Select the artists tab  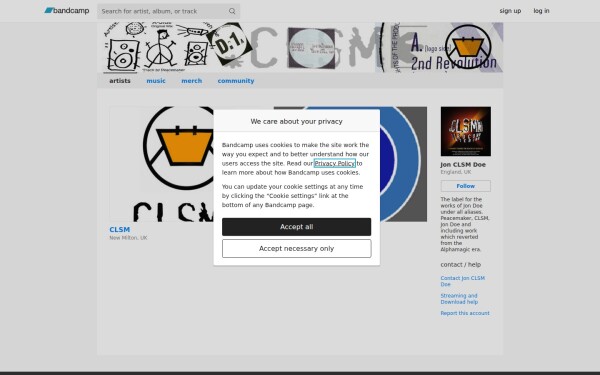120,81
